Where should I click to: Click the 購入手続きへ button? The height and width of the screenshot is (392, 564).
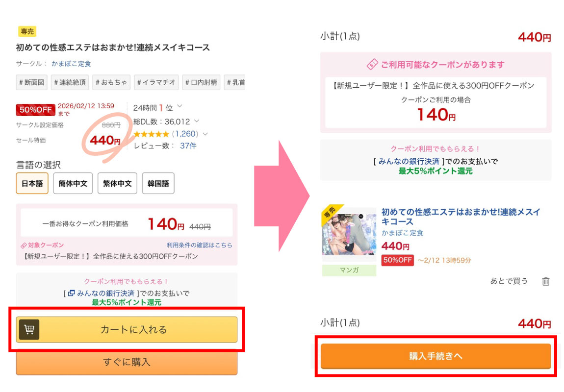click(x=436, y=356)
